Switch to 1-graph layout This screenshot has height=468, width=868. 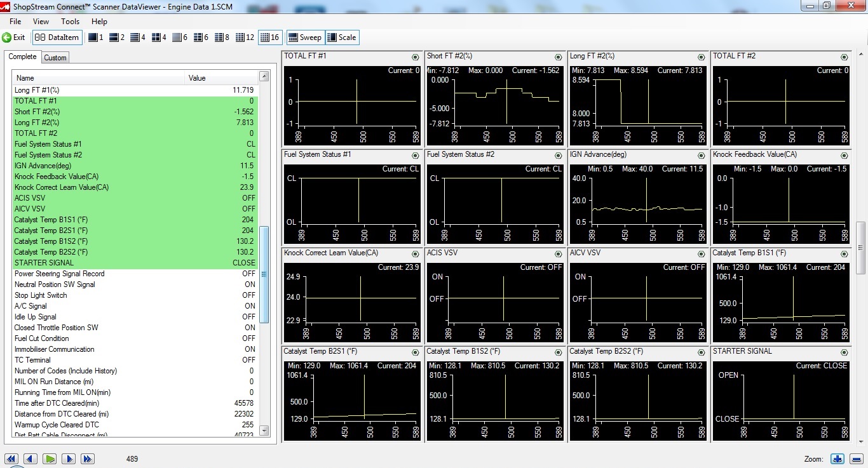95,37
